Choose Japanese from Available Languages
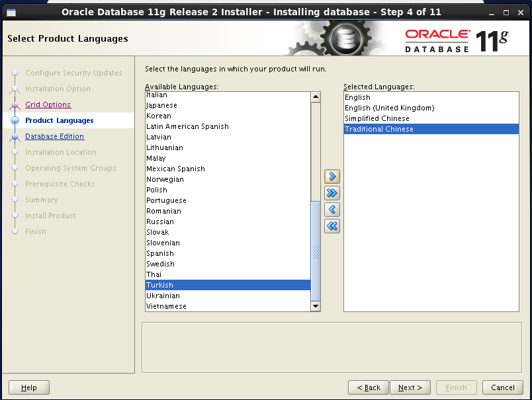 click(x=161, y=105)
